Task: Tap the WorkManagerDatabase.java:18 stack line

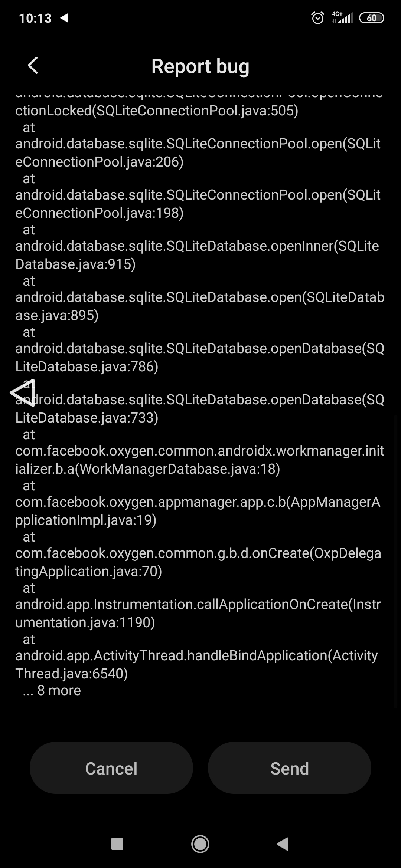Action: pyautogui.click(x=200, y=460)
